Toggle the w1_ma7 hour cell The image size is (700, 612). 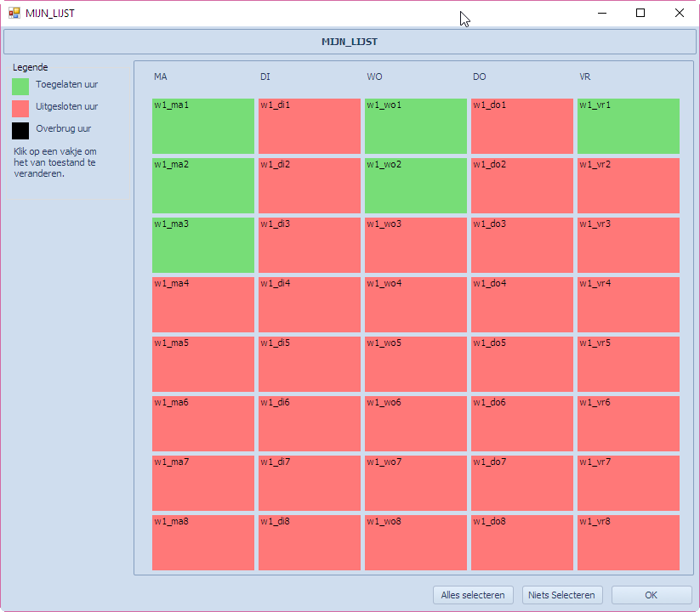click(203, 483)
